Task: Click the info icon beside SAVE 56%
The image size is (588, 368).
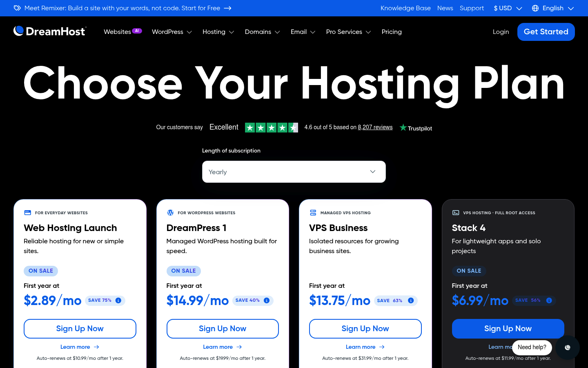Action: (549, 301)
